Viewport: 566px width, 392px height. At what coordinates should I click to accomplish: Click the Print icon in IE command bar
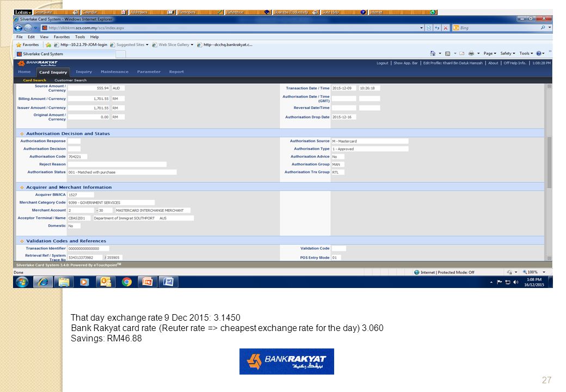click(471, 53)
